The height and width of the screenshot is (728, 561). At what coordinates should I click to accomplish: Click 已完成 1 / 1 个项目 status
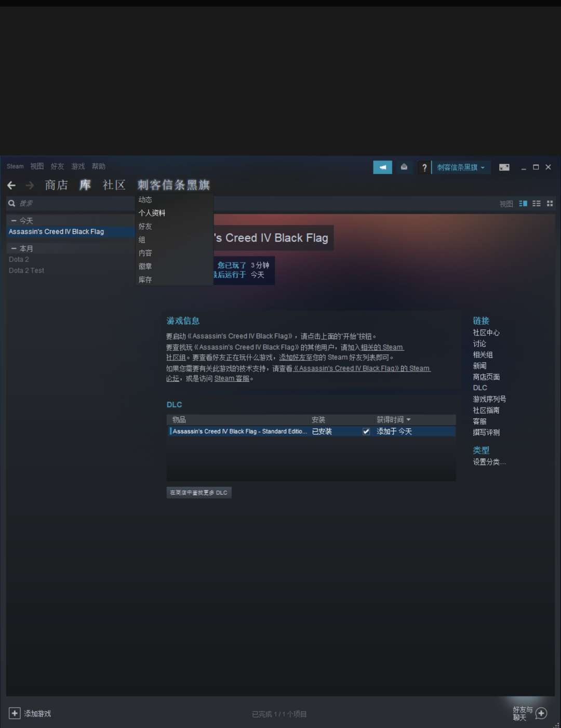[279, 714]
